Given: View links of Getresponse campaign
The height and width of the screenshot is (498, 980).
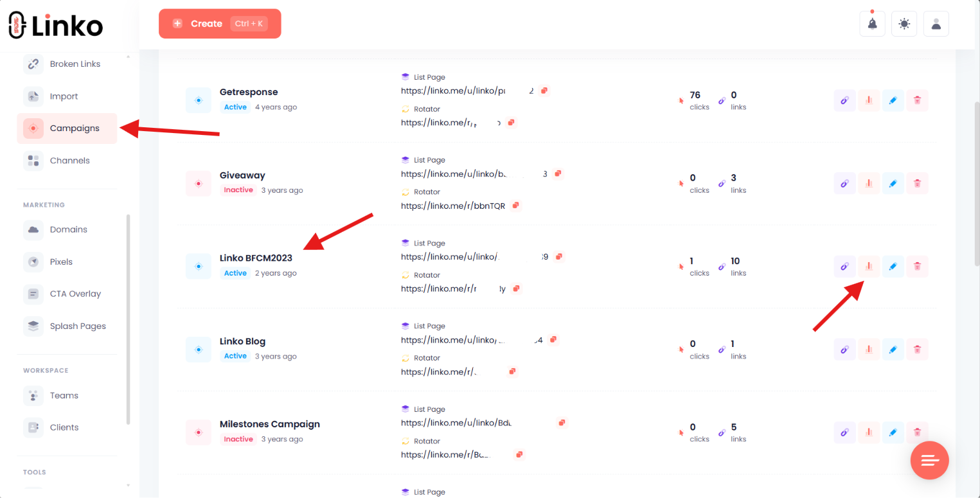Looking at the screenshot, I should coord(844,100).
